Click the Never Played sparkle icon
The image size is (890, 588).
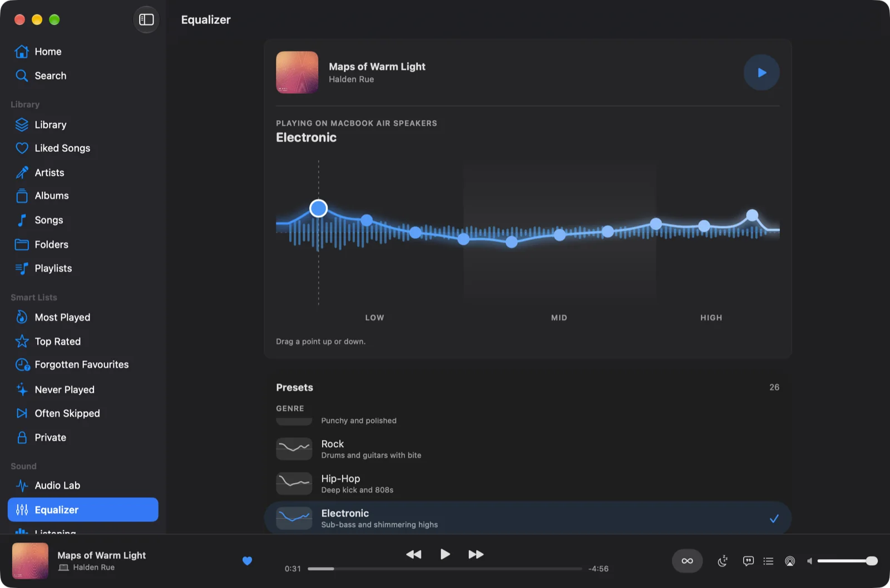coord(22,389)
